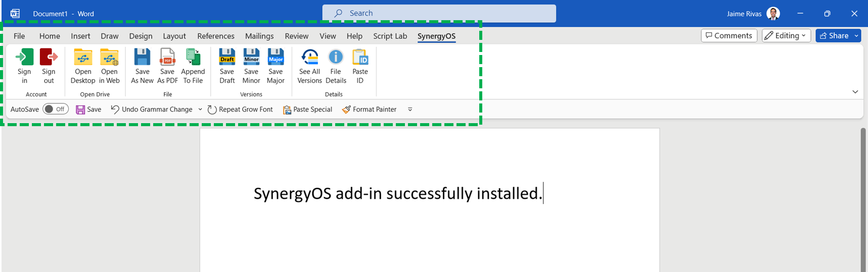Image resolution: width=868 pixels, height=272 pixels.
Task: Open Paste Special
Action: [307, 110]
